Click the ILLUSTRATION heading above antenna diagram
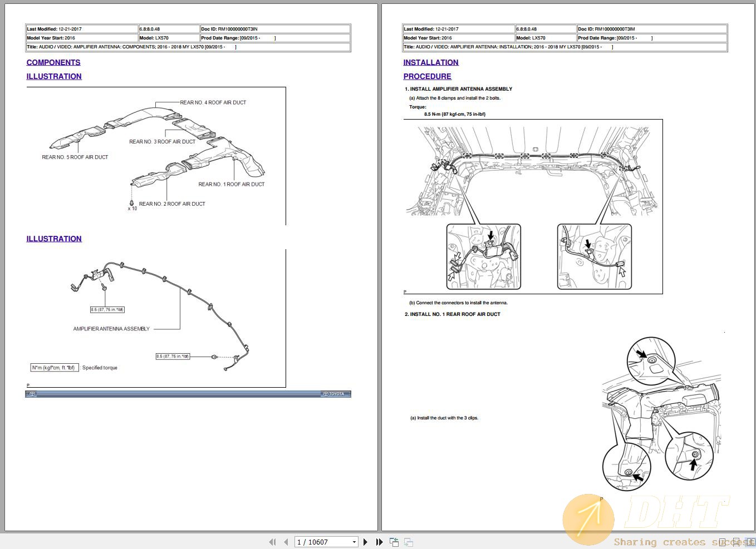 [54, 239]
